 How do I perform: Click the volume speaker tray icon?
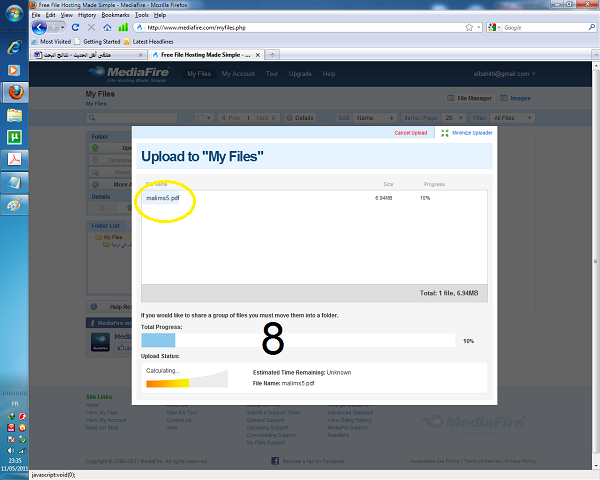point(10,451)
